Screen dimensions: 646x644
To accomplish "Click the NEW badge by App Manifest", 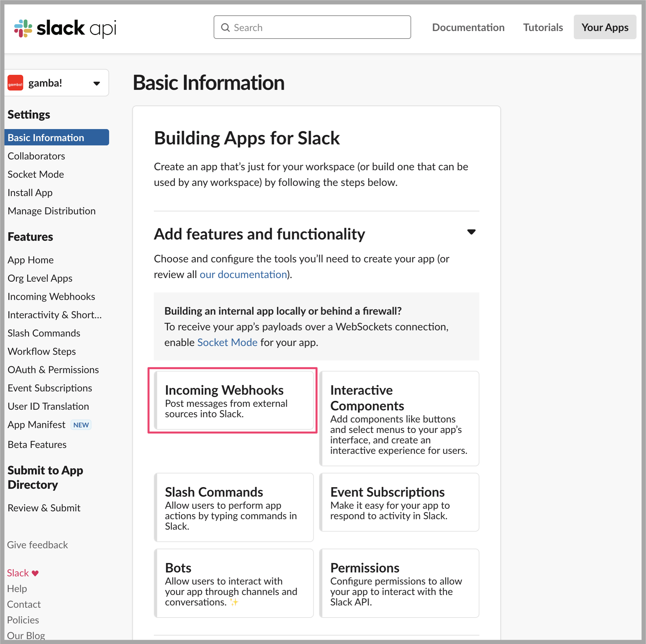I will coord(81,425).
